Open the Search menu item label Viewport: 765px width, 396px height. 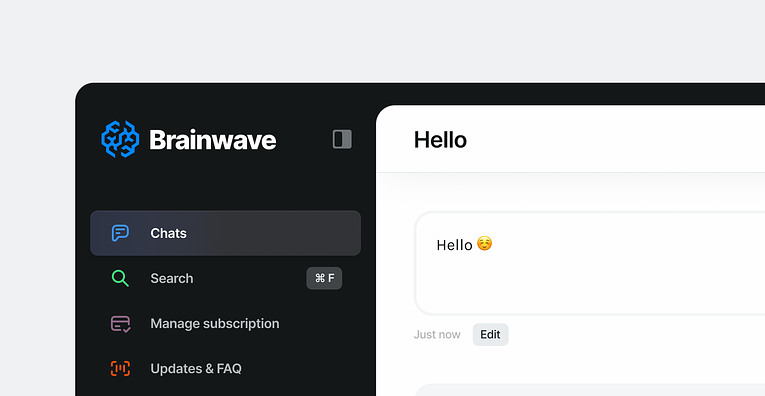click(172, 278)
